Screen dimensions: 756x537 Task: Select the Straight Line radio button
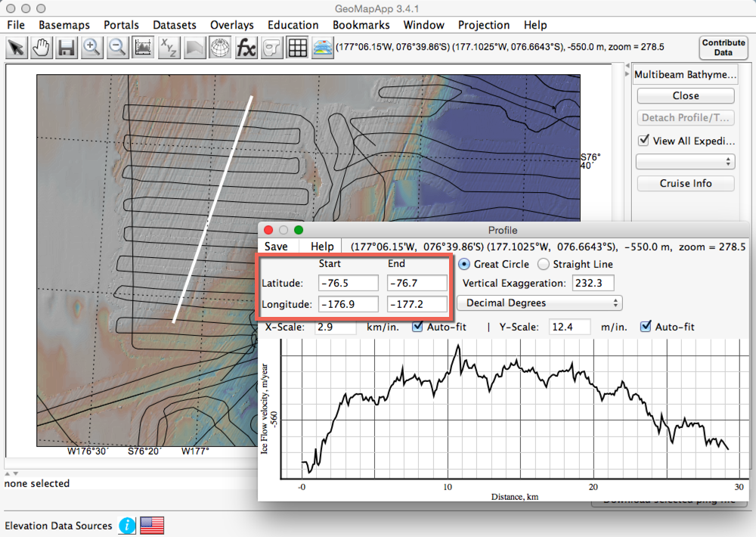point(544,264)
